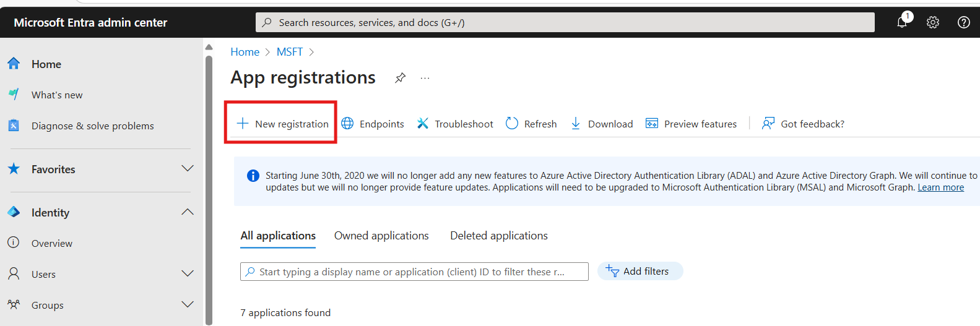
Task: Click the Add filters button
Action: click(x=640, y=271)
